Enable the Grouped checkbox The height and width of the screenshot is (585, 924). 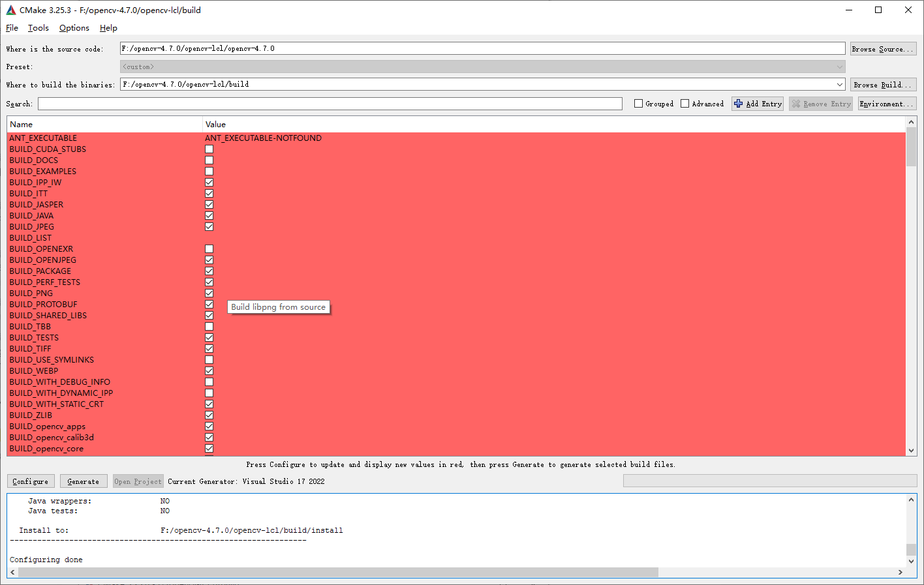[x=637, y=103]
